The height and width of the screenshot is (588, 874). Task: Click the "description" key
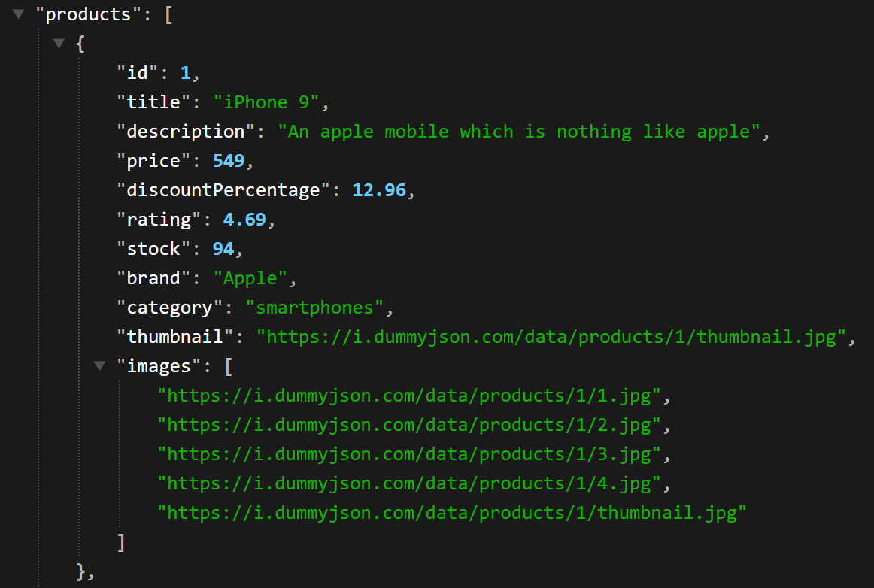186,132
